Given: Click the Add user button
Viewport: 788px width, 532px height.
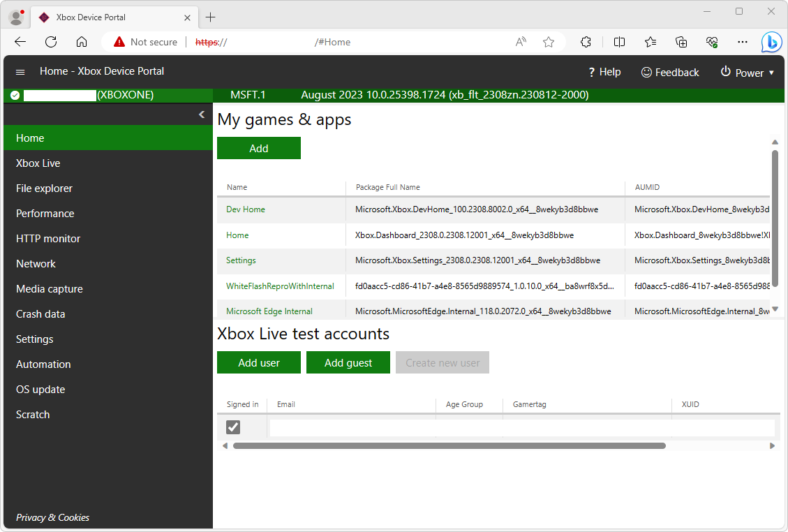Looking at the screenshot, I should tap(258, 362).
